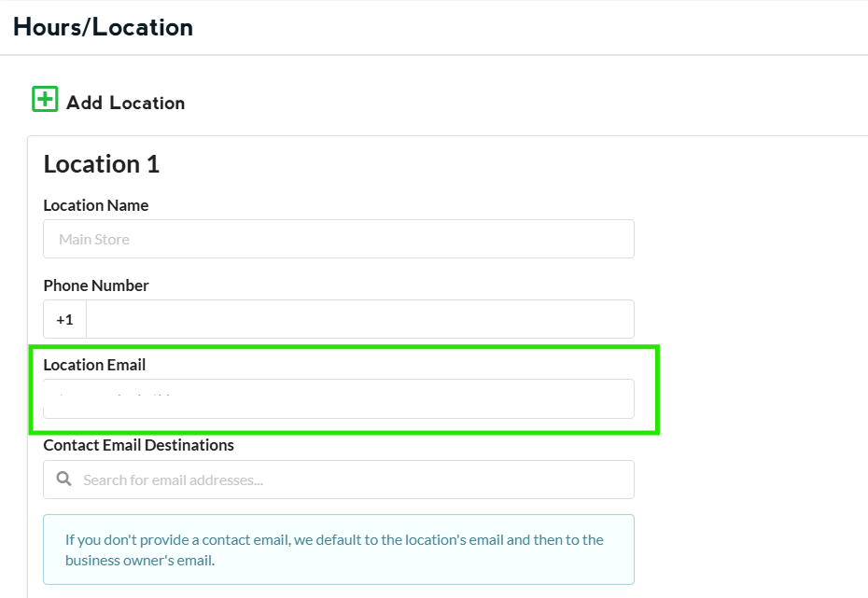Click the magnifier icon in email search

tap(63, 480)
